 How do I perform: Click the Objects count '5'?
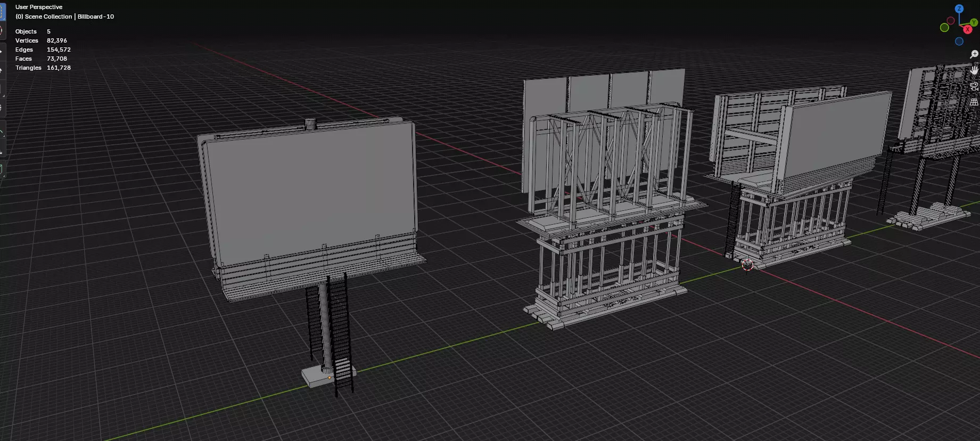pyautogui.click(x=48, y=31)
